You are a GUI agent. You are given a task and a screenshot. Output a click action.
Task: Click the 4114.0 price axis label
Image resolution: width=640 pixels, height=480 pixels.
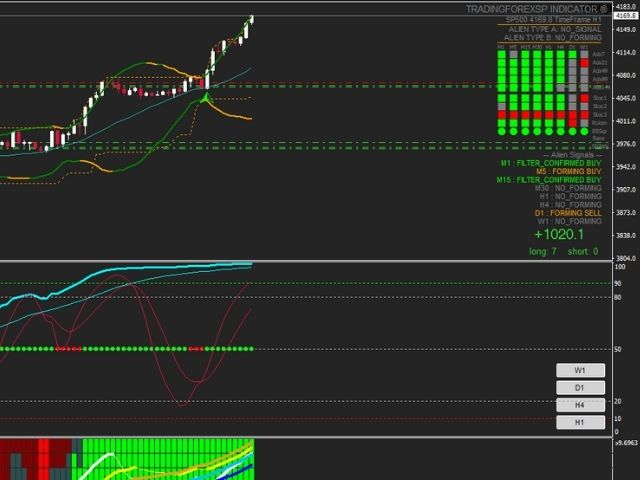pyautogui.click(x=626, y=53)
